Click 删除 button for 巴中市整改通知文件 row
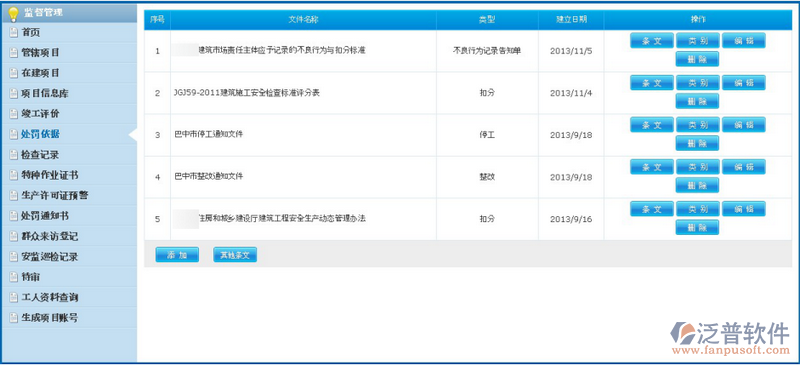The width and height of the screenshot is (800, 366). point(697,185)
